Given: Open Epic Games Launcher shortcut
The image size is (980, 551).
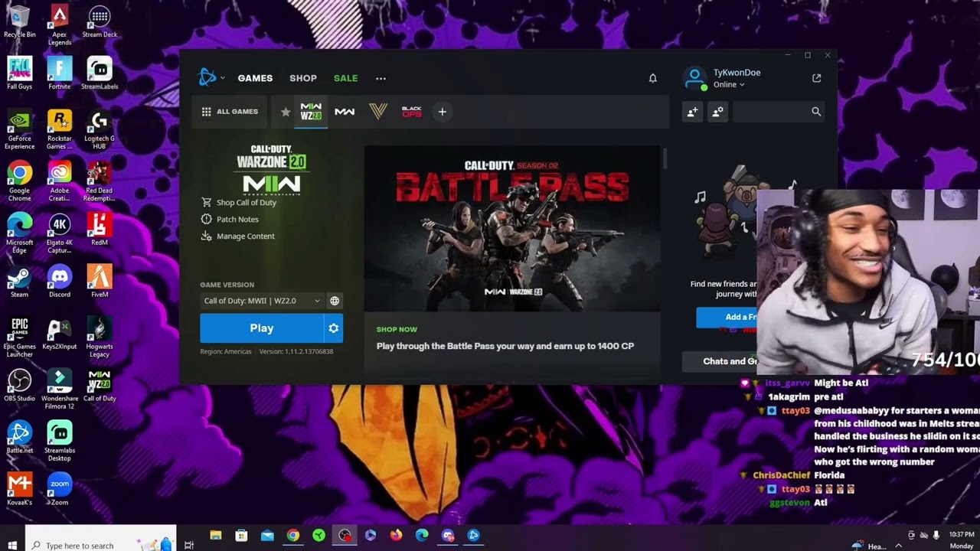Looking at the screenshot, I should (x=20, y=337).
